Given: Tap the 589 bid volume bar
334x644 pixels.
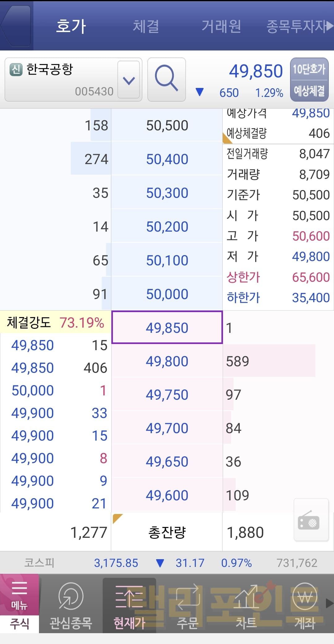Looking at the screenshot, I should point(269,361).
